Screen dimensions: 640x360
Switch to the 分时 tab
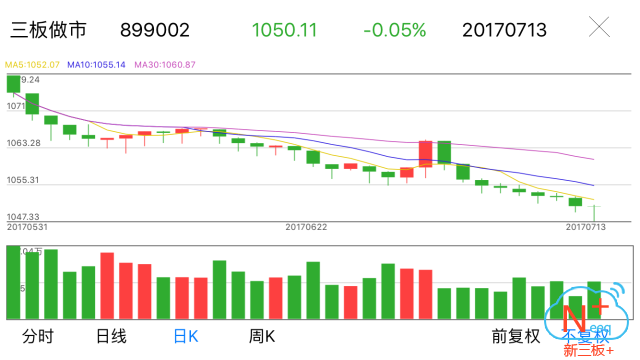click(38, 337)
